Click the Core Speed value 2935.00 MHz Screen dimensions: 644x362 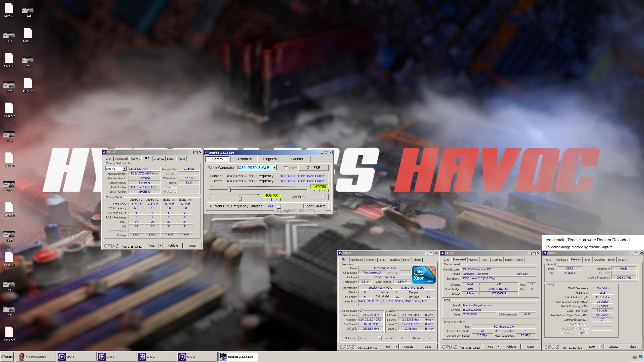coord(371,315)
